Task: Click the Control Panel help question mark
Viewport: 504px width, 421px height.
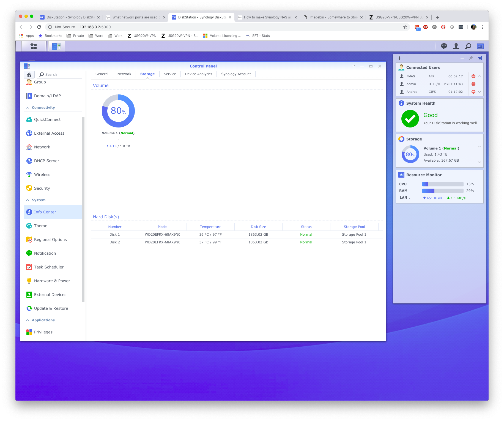Action: (353, 66)
